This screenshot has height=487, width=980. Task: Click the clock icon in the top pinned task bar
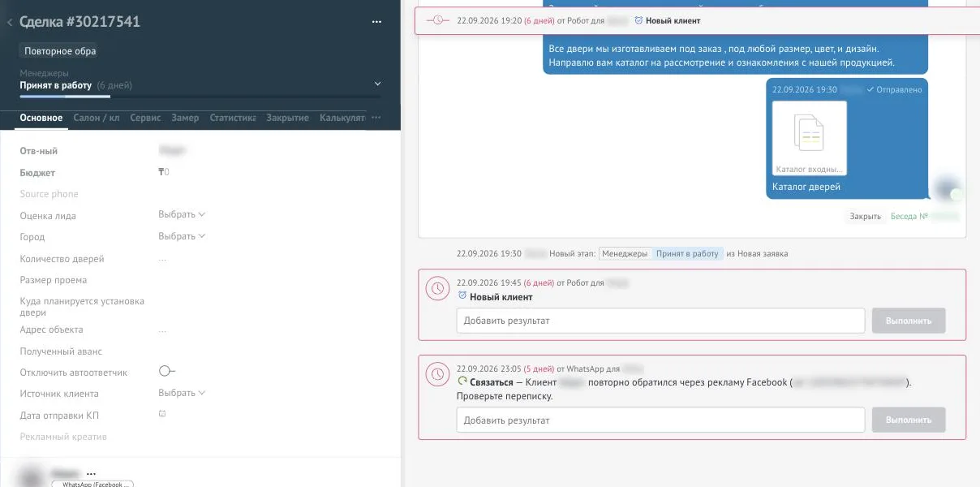pyautogui.click(x=437, y=20)
